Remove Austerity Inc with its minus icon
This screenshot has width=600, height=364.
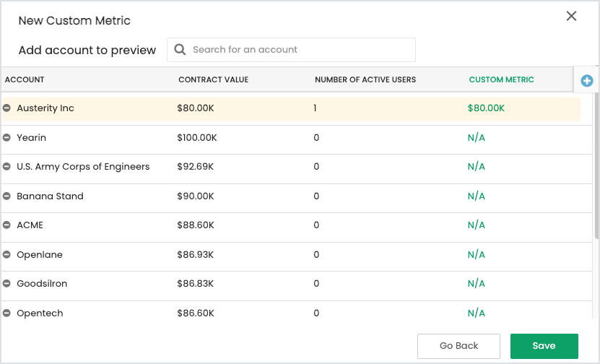tap(6, 108)
